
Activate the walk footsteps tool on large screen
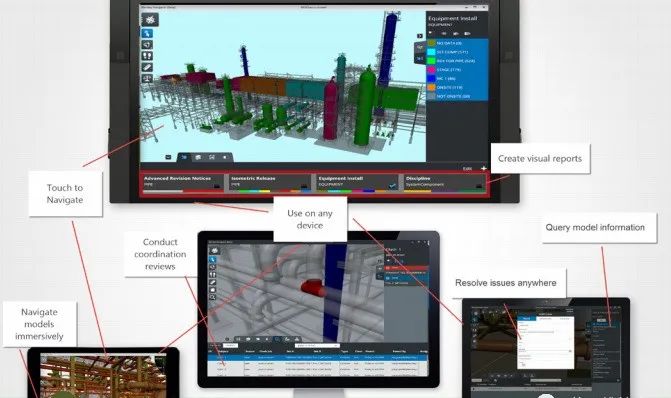147,56
